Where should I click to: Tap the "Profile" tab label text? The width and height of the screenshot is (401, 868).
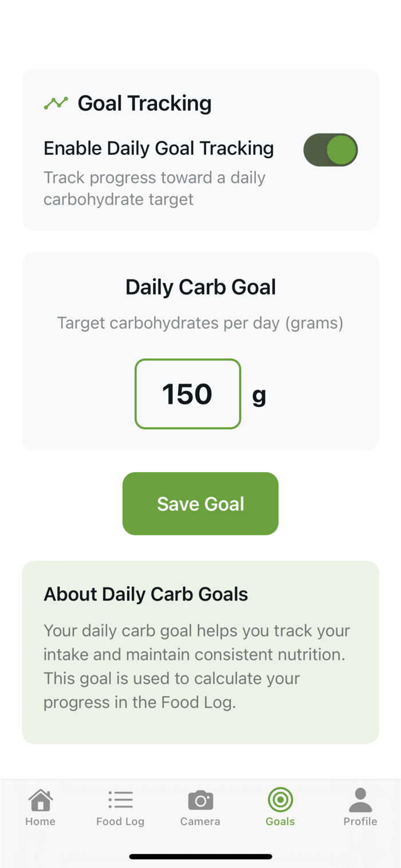coord(360,822)
